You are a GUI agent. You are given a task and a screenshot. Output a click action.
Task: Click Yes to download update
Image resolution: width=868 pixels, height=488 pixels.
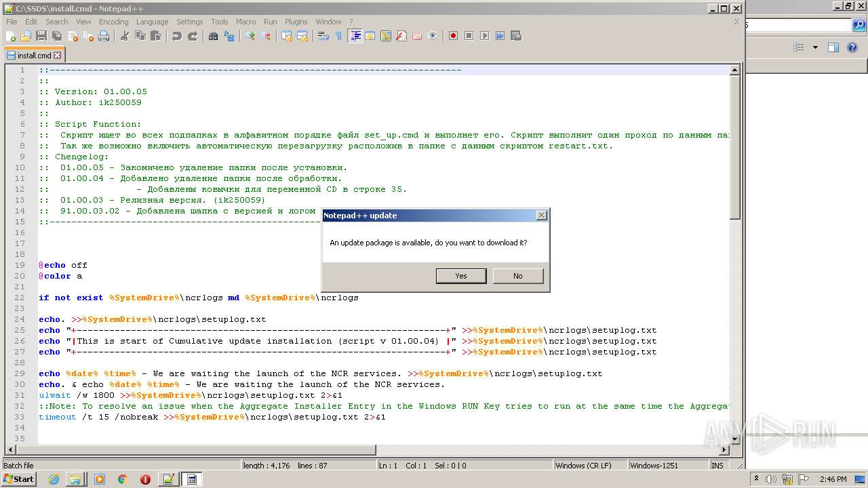[461, 276]
